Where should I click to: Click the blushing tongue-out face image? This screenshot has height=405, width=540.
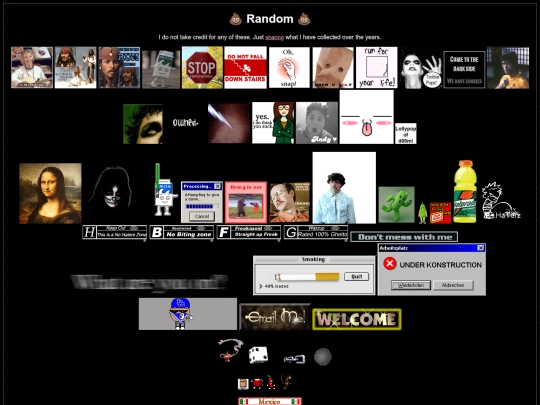point(366,117)
